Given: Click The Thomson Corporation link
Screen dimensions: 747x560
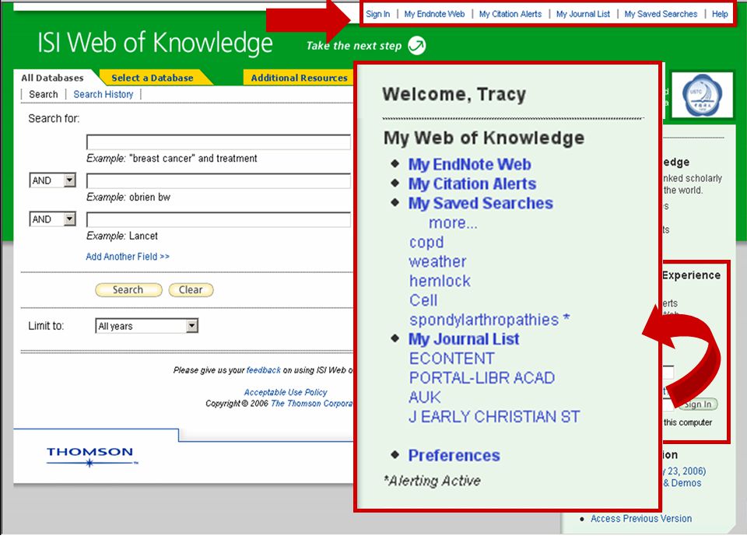Looking at the screenshot, I should tap(312, 404).
